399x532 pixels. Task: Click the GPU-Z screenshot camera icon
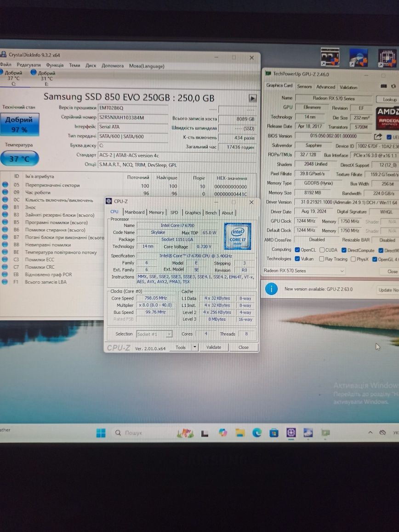click(383, 86)
